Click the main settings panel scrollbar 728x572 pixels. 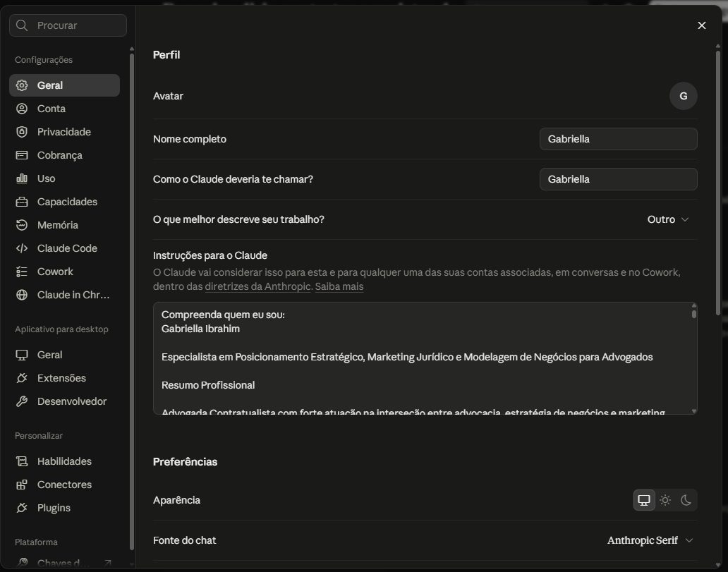point(718,181)
